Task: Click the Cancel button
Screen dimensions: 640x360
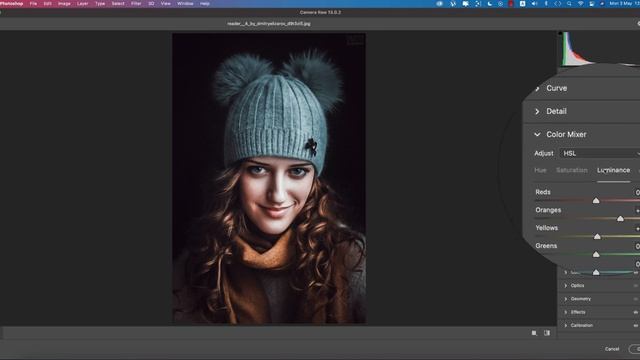Action: pos(612,349)
